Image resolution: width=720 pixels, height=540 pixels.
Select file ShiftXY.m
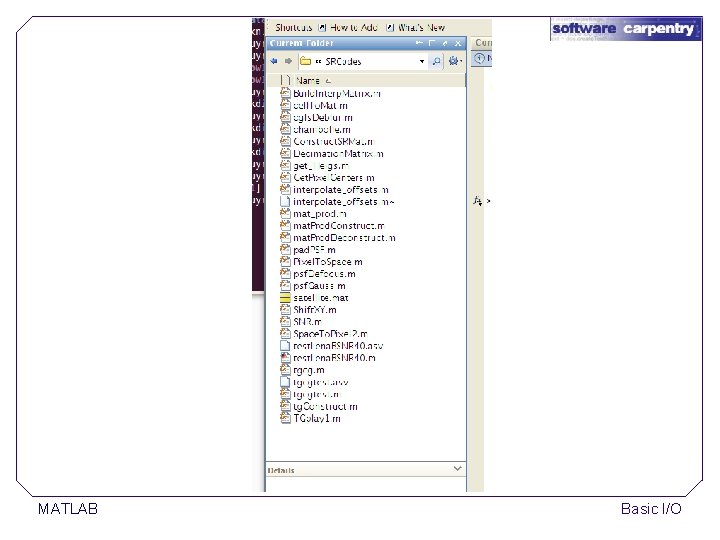(x=315, y=309)
